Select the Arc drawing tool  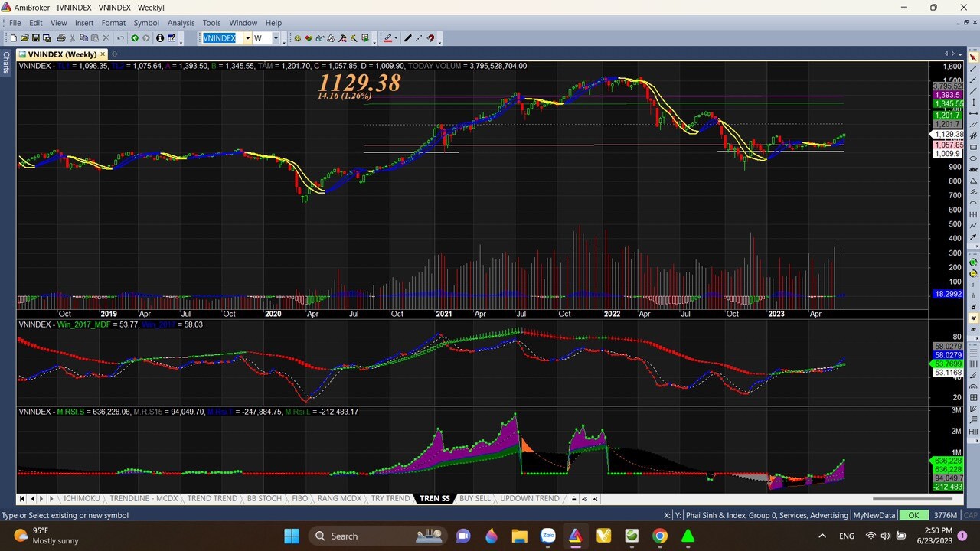pyautogui.click(x=973, y=203)
